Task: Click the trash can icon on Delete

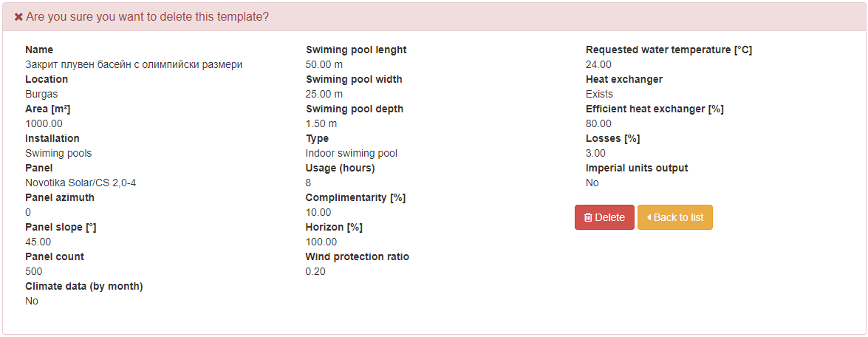Action: pyautogui.click(x=588, y=217)
